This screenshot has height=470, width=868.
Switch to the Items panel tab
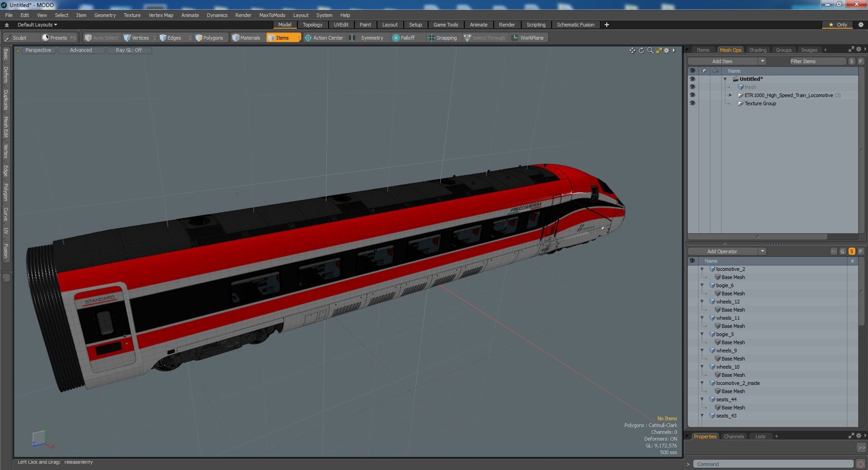[x=703, y=50]
